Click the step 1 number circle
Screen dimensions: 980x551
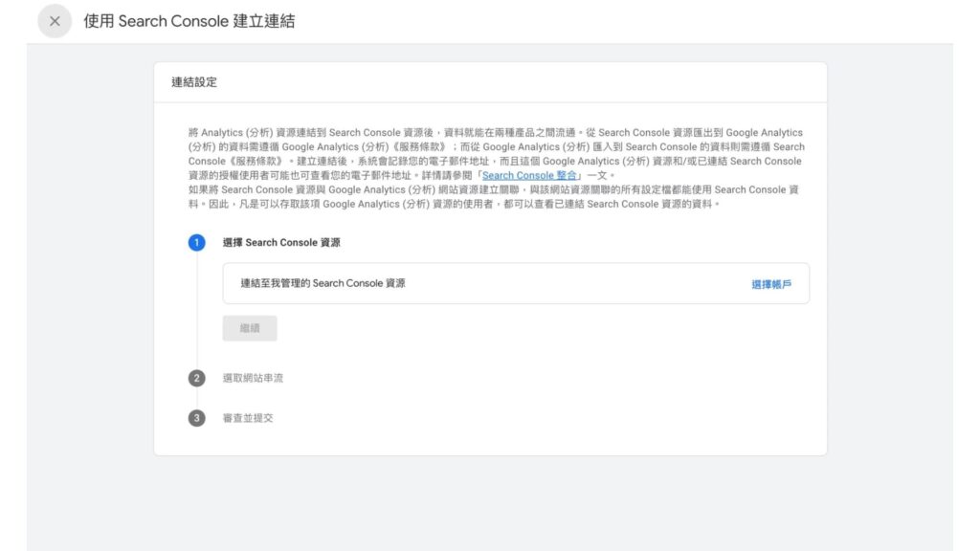(x=197, y=242)
